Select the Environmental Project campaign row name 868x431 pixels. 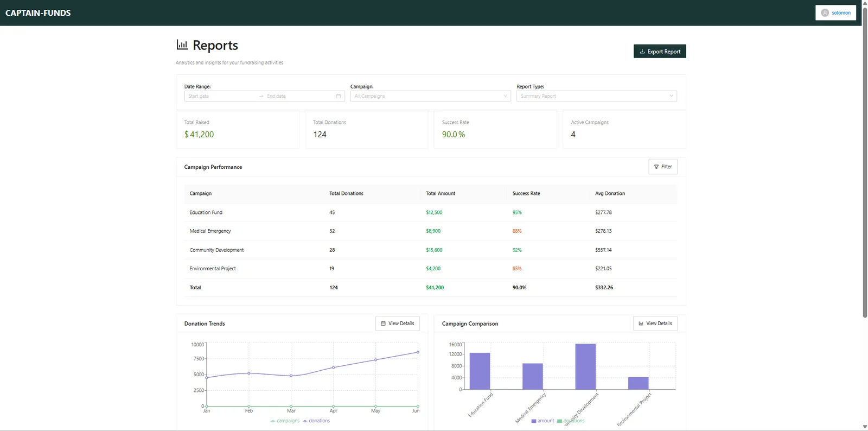click(x=213, y=269)
